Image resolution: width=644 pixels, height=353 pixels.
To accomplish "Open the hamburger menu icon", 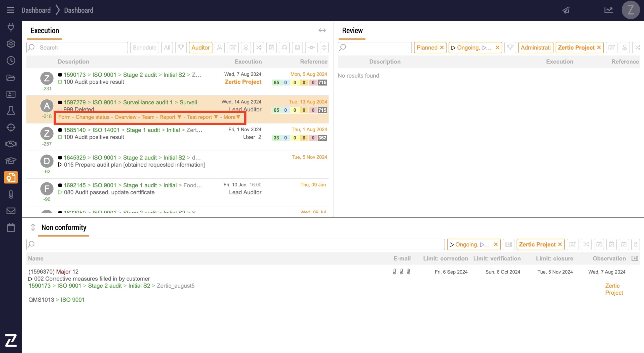I will tap(10, 10).
